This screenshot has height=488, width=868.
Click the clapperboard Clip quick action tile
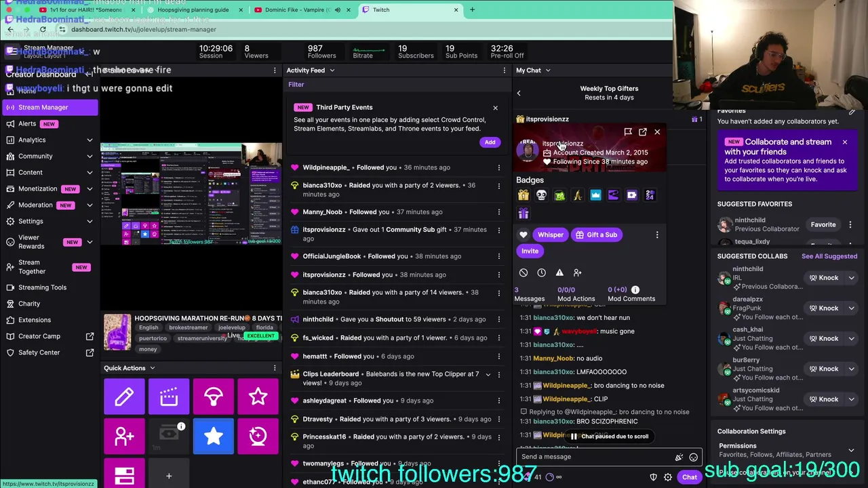pyautogui.click(x=169, y=396)
